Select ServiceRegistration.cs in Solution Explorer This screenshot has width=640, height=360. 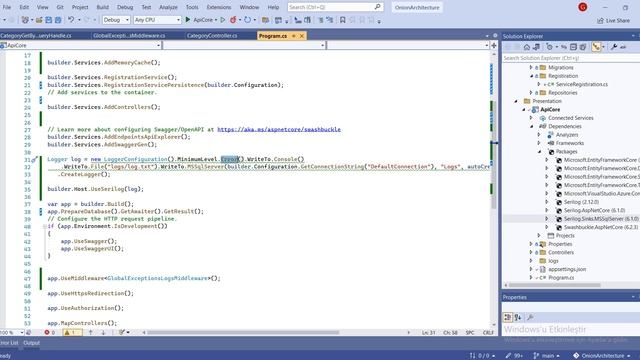coord(582,84)
